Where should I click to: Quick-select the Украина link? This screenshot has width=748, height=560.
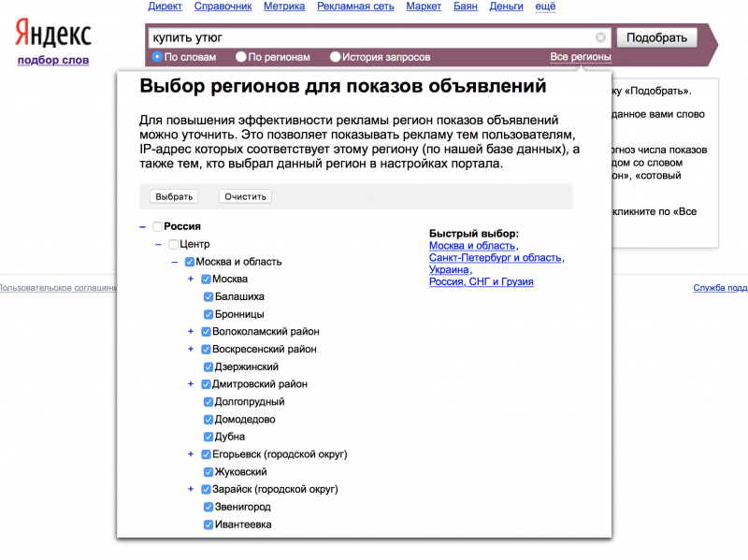pos(449,269)
